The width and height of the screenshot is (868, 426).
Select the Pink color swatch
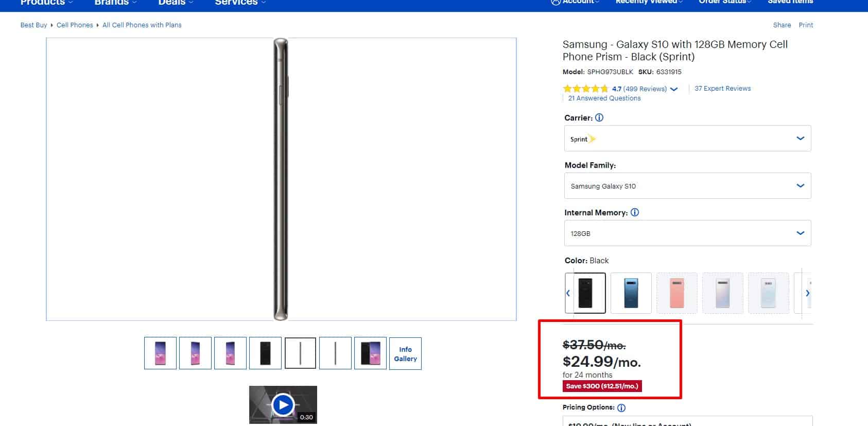pyautogui.click(x=676, y=293)
